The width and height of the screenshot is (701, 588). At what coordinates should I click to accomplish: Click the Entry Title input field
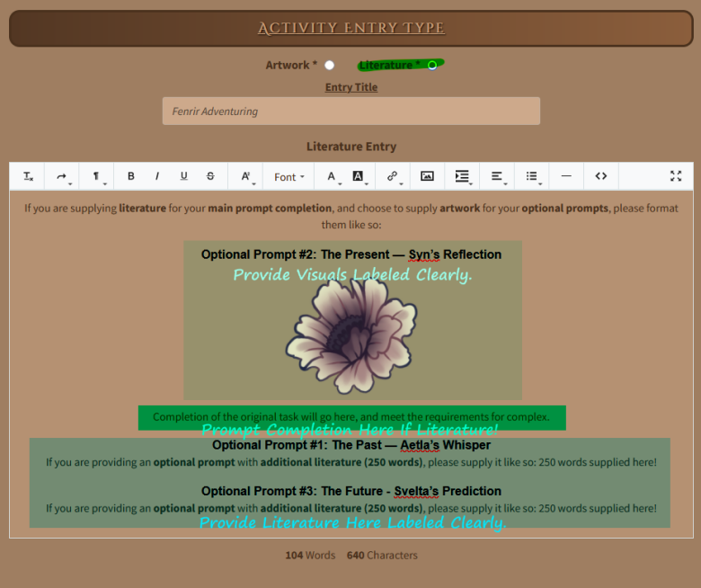[350, 111]
